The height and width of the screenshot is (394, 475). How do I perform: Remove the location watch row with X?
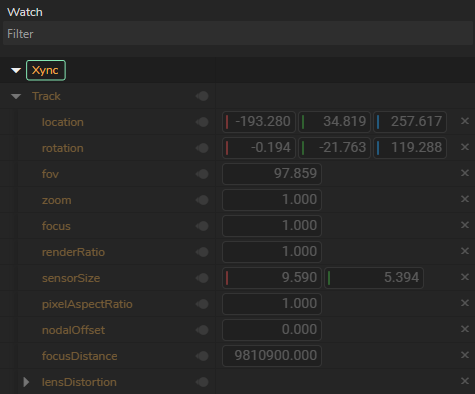[465, 121]
